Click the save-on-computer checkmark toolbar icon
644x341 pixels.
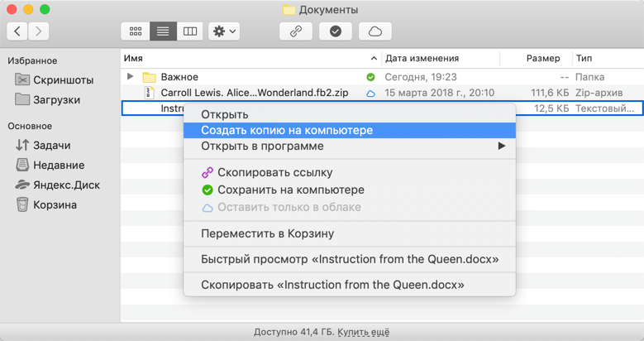[x=335, y=31]
